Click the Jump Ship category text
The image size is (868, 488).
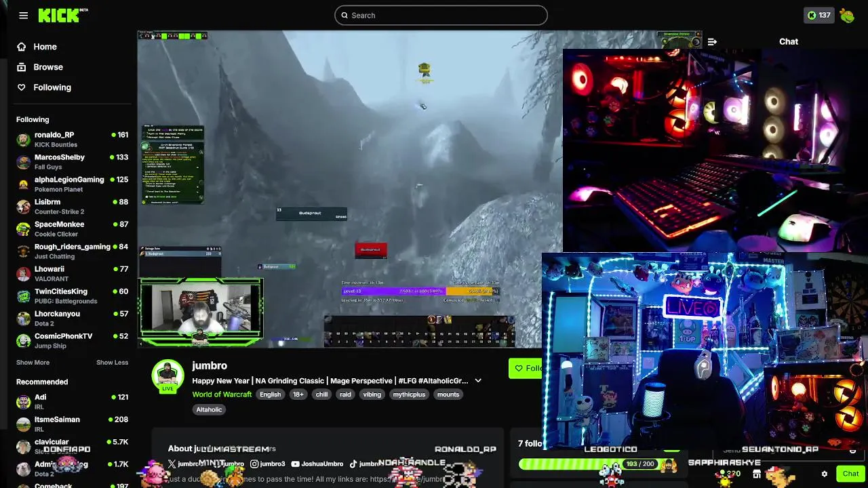[50, 346]
